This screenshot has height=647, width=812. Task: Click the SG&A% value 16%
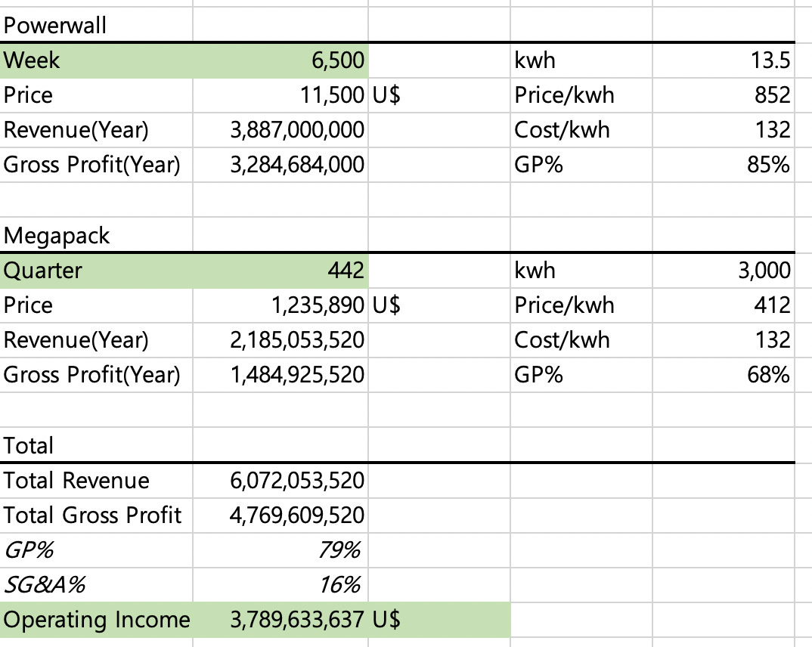280,585
